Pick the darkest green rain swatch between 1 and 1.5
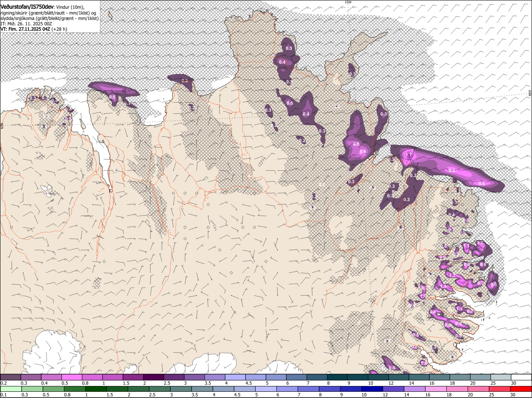The height and width of the screenshot is (398, 532). [x=96, y=389]
